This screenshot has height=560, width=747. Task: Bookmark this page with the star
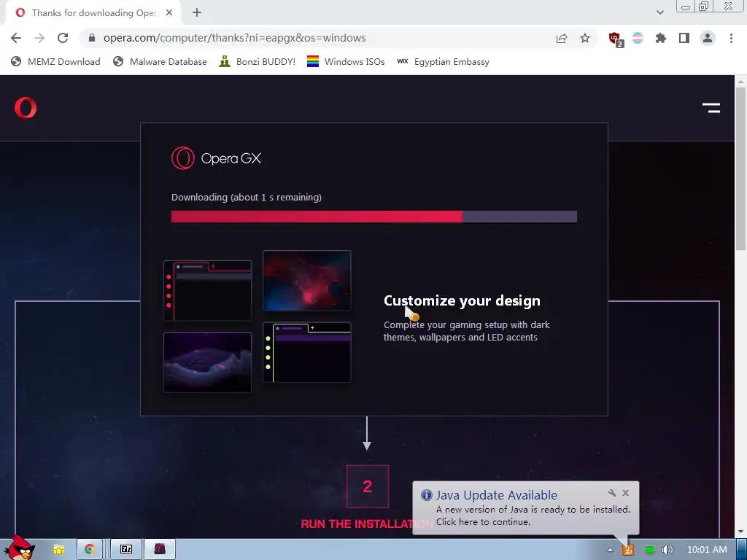coord(585,38)
